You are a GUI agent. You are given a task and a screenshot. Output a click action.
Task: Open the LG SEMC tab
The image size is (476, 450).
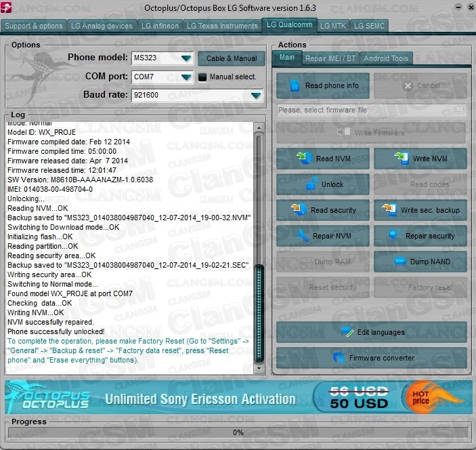(x=369, y=26)
